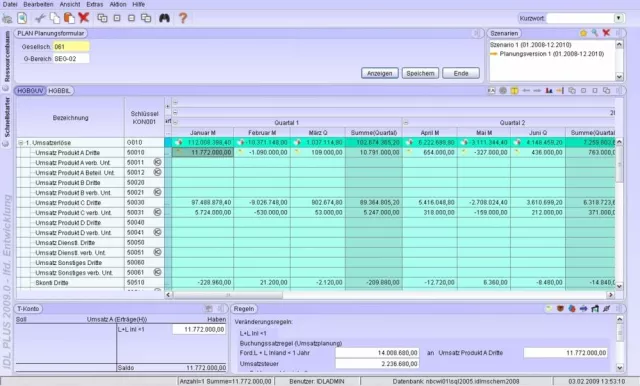Viewport: 640px width, 386px height.
Task: Click the left arrow icon in the grid toolbar
Action: (526, 91)
